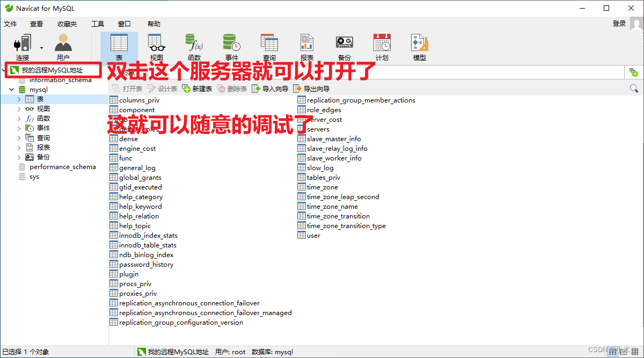Click the magnifier search icon
Viewport: 644px width, 358px height.
point(634,89)
